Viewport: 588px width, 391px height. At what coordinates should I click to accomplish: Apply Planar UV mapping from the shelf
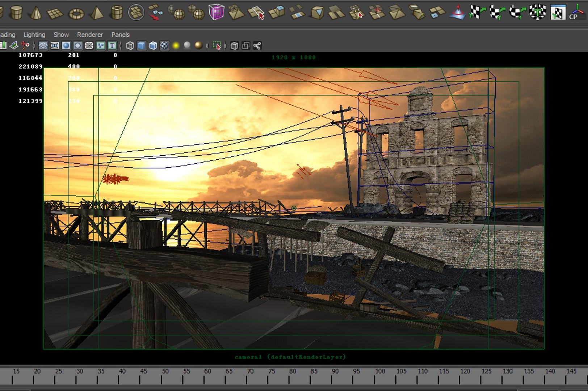click(477, 12)
